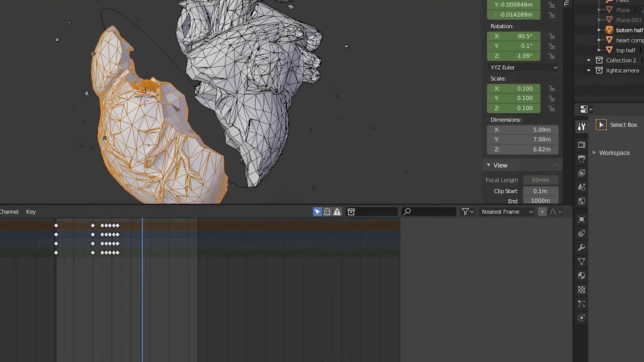The image size is (644, 362).
Task: Open the Render properties tab
Action: coord(581,145)
